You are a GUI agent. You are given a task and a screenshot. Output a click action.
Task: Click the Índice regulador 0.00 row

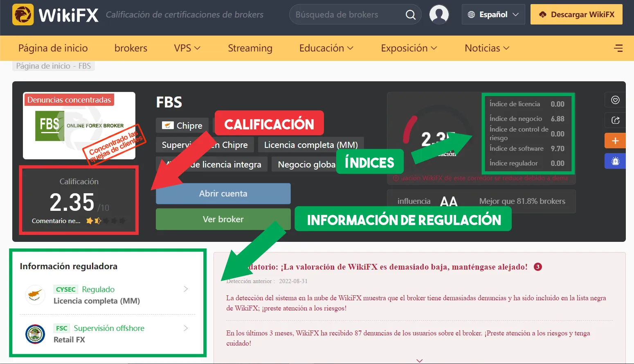527,163
